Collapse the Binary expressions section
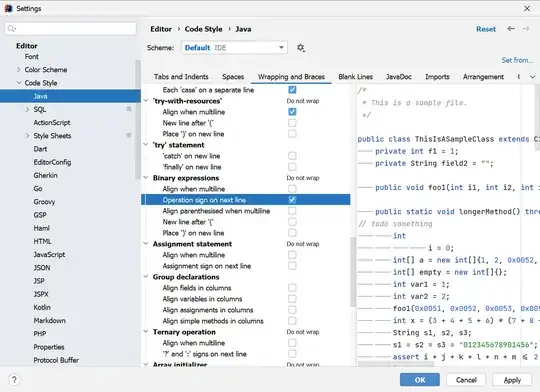This screenshot has height=392, width=540. 146,178
